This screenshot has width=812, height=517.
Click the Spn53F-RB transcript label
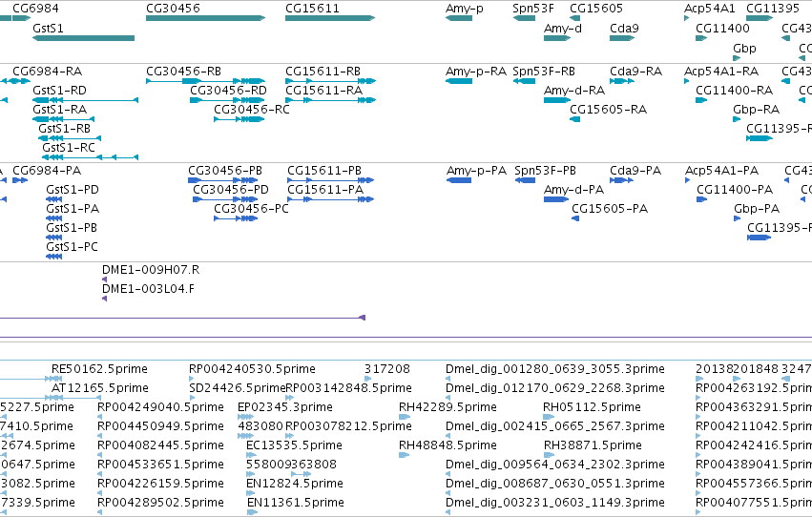click(x=544, y=72)
